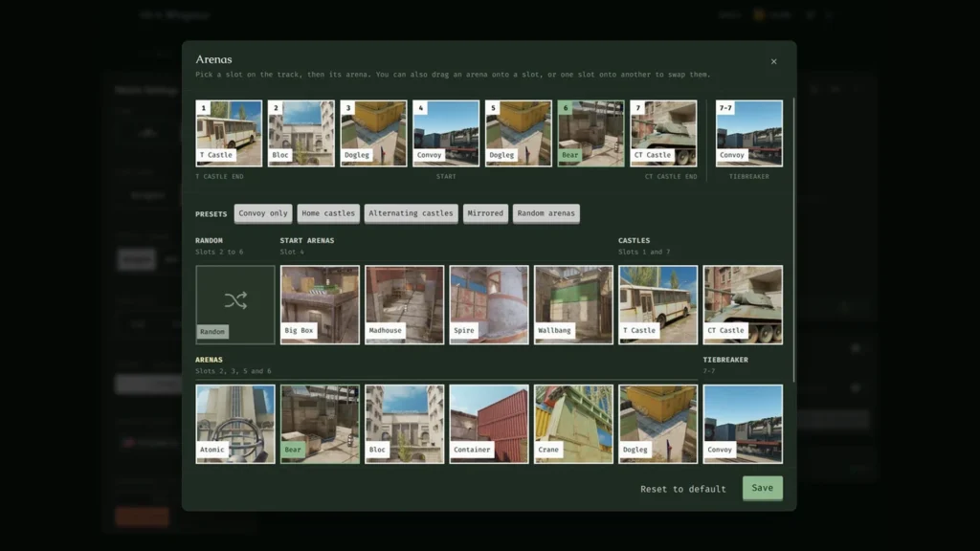Screen dimensions: 980x551
Task: Choose the Atomic arena
Action: tap(235, 424)
